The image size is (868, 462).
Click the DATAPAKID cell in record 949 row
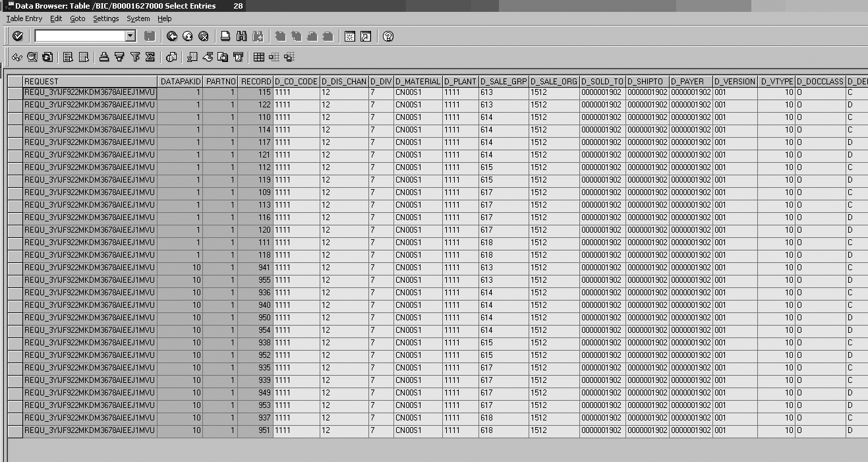click(180, 393)
